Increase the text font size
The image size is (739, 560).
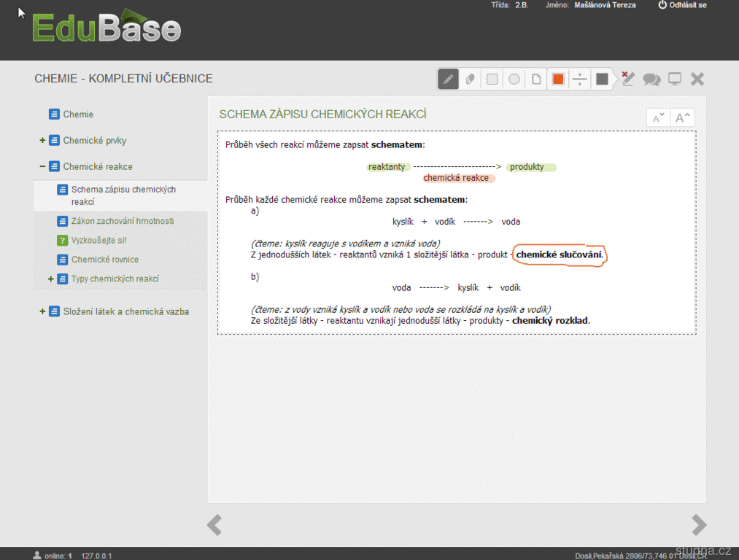[x=682, y=117]
